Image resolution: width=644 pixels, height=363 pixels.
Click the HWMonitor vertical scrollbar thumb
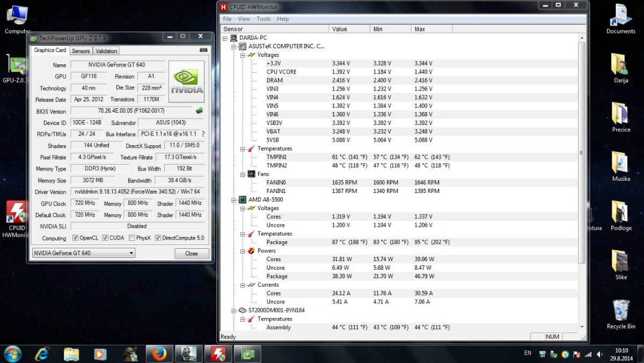tap(582, 153)
